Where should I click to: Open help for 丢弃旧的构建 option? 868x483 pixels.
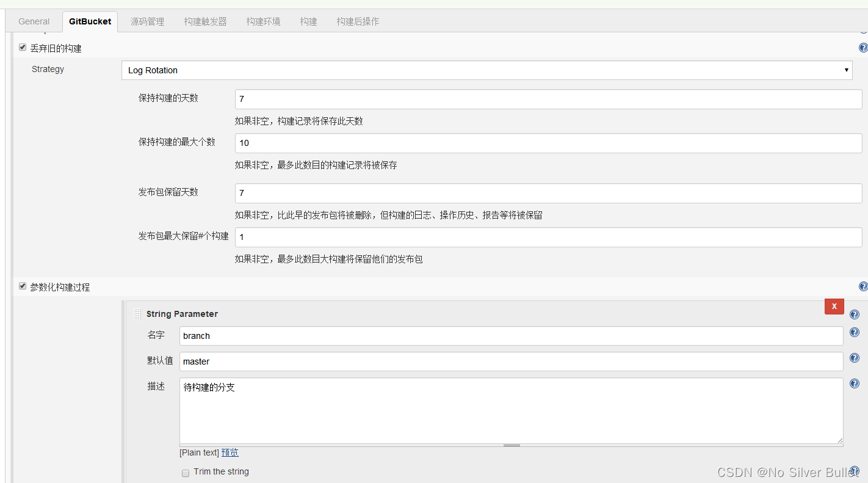point(863,48)
